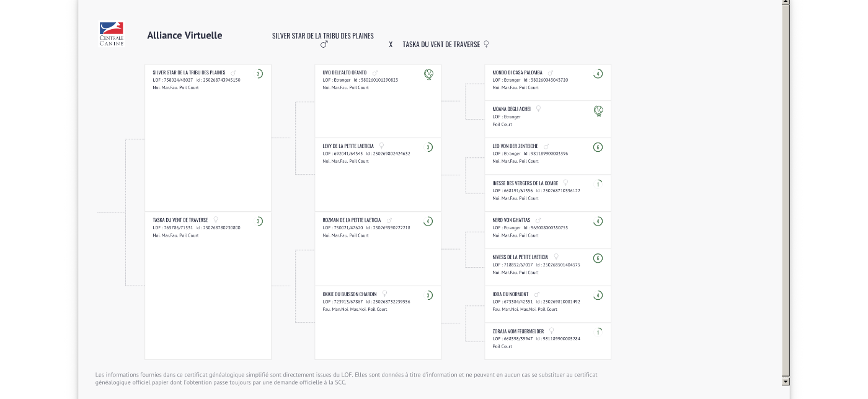868x399 pixels.
Task: Click the scrollbar up arrow
Action: [786, 2]
